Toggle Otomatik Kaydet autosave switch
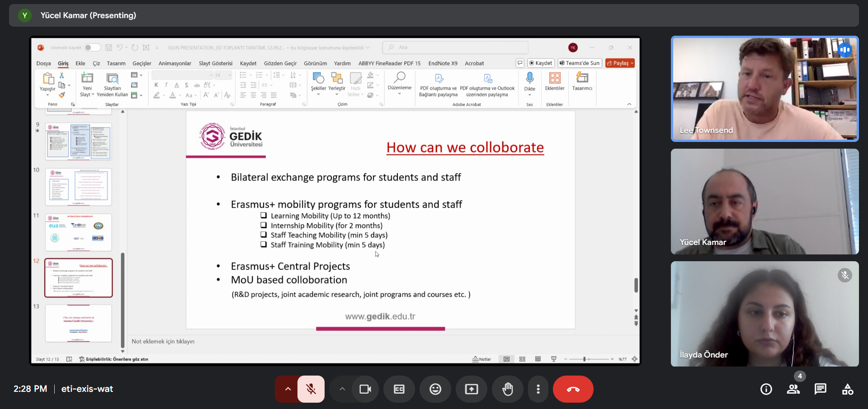Viewport: 868px width, 409px height. 92,47
